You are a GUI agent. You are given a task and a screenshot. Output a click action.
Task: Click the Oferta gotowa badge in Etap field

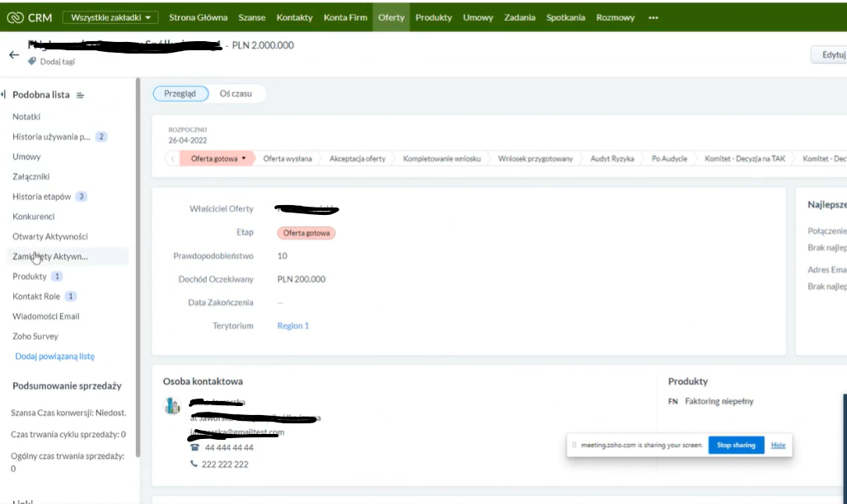coord(307,233)
